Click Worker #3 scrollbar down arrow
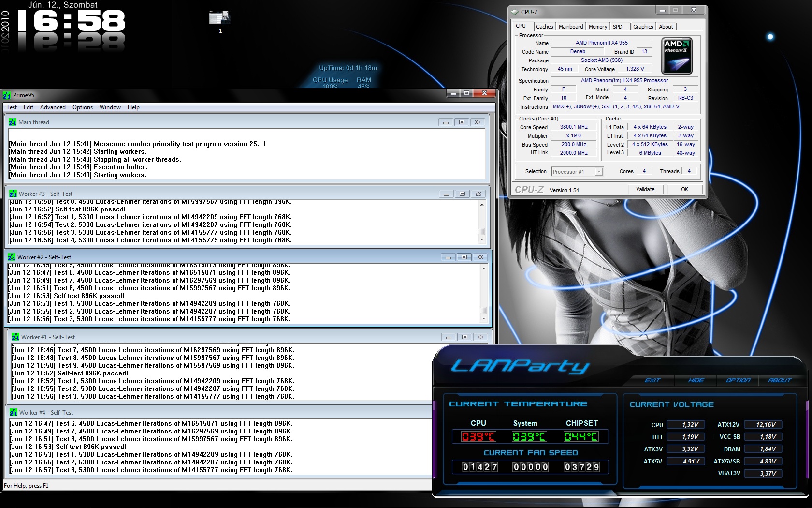Viewport: 812px width, 508px height. pos(482,240)
